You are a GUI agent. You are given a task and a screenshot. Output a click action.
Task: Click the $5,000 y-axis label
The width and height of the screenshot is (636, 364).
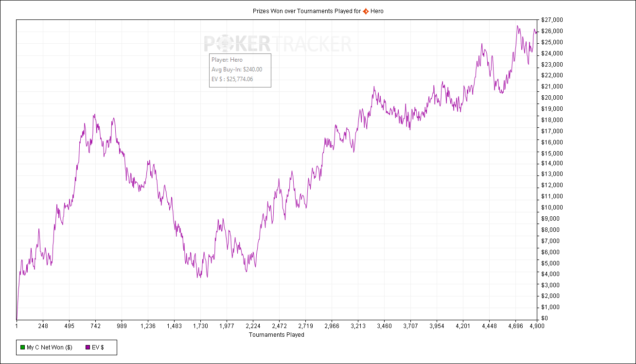(x=550, y=263)
